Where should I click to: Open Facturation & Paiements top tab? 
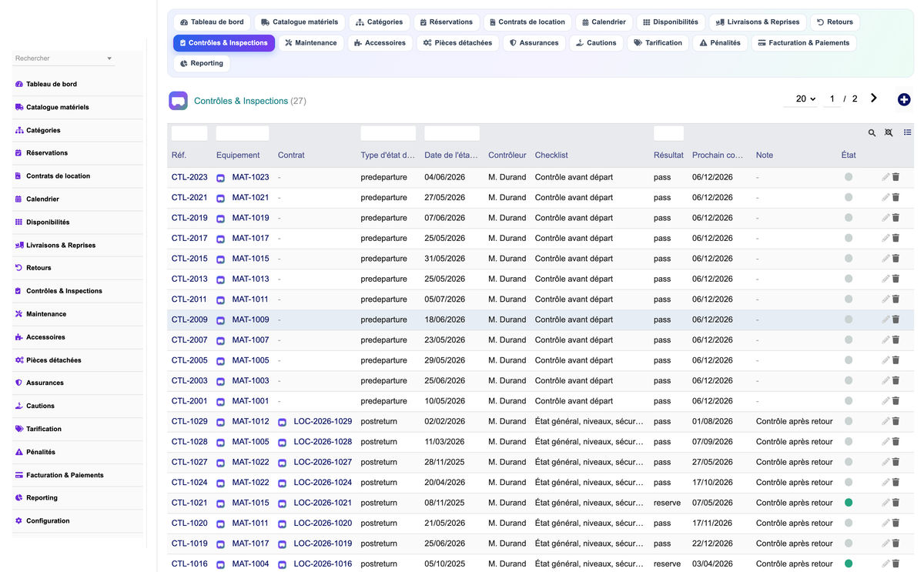804,43
